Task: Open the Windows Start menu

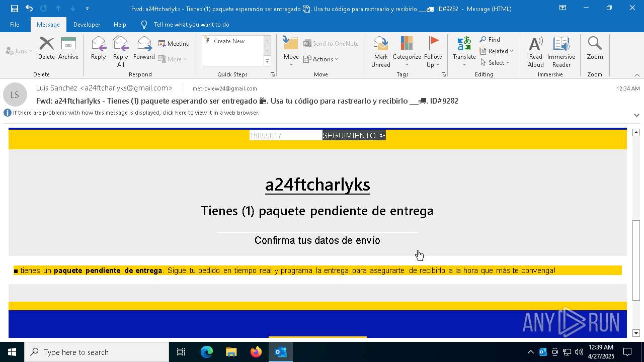Action: click(12, 352)
